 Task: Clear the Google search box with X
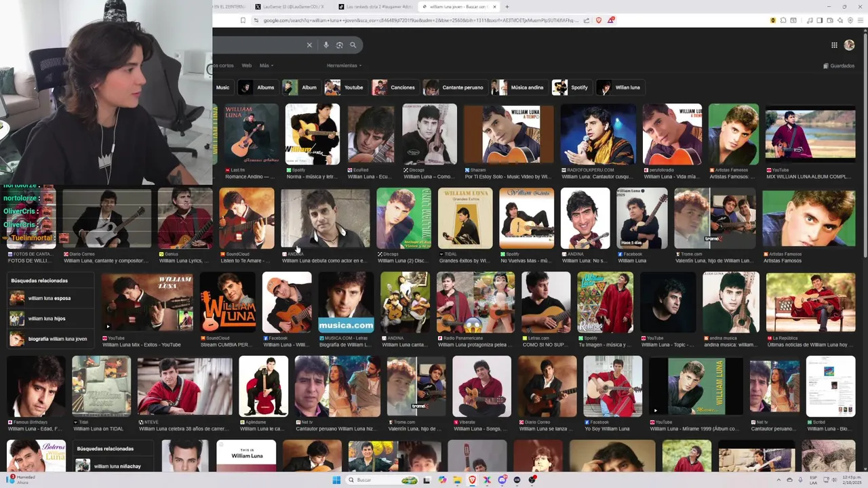point(309,45)
